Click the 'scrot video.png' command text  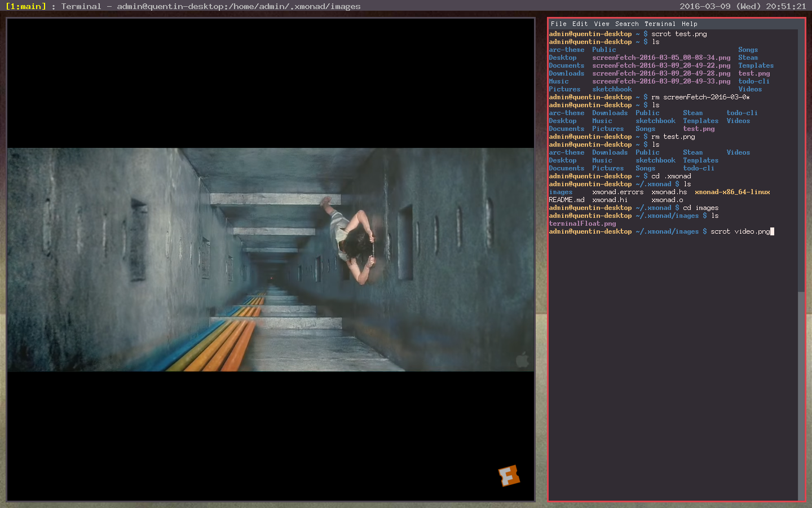tap(740, 231)
